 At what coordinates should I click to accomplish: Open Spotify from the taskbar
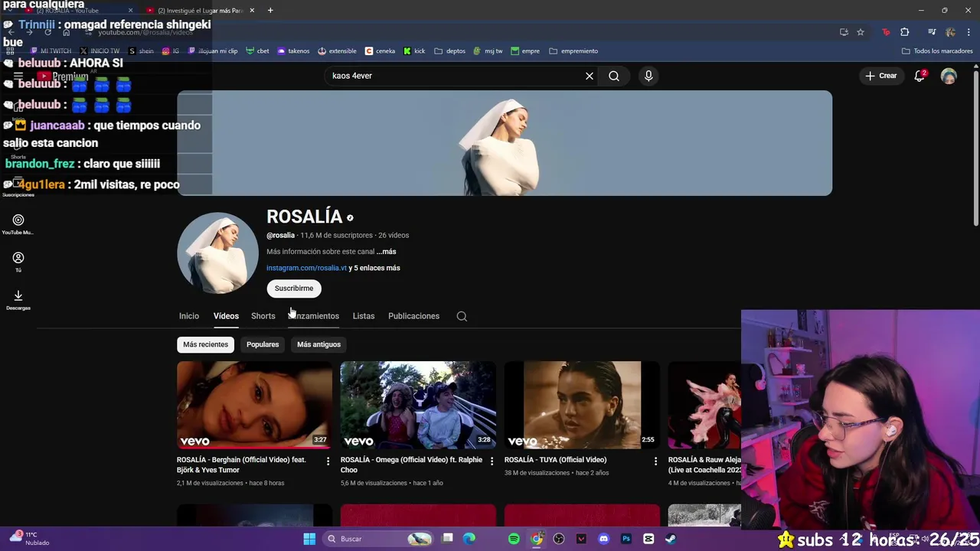click(514, 539)
